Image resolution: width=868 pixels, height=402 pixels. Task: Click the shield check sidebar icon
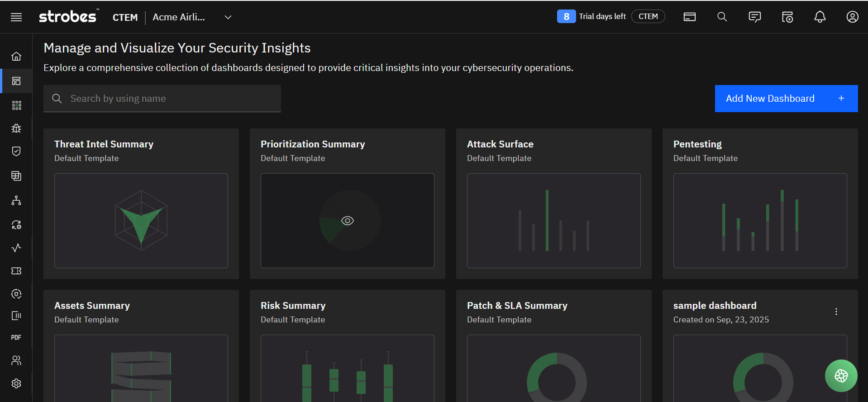16,151
